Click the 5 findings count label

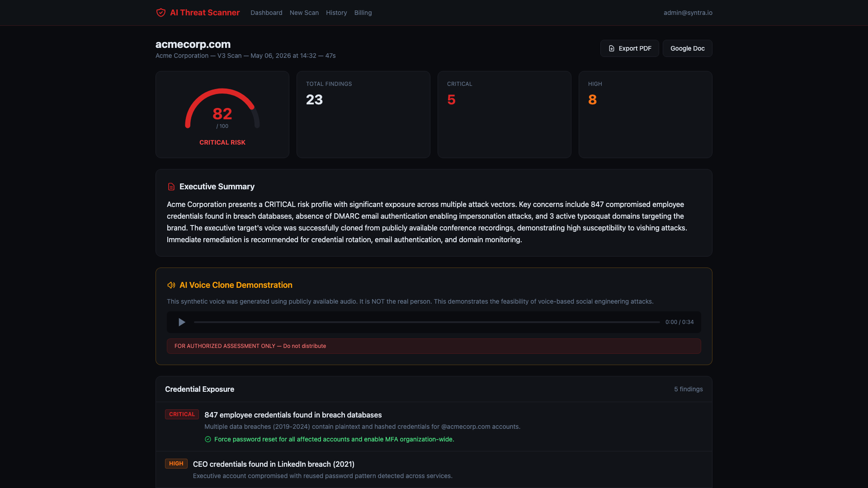click(689, 389)
